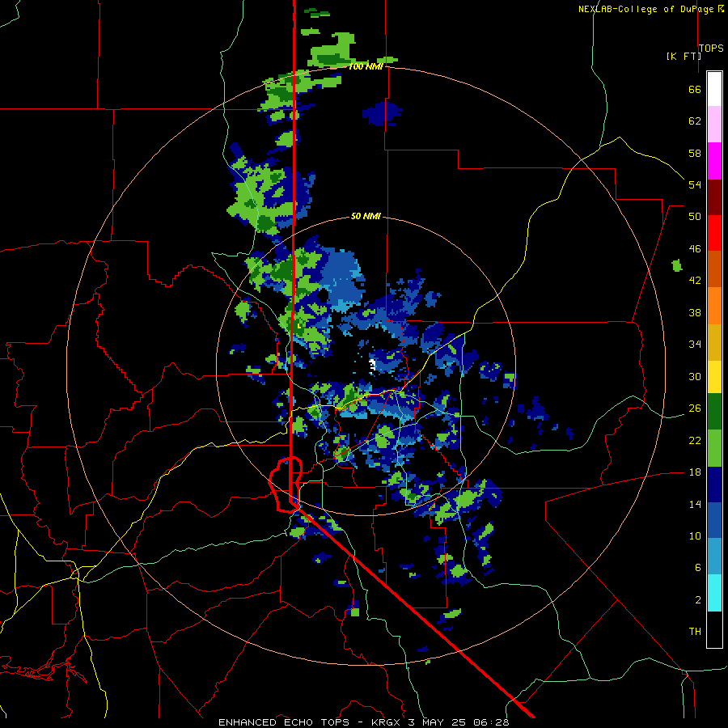
Task: Click the 42 value on legend scale
Action: 695,281
